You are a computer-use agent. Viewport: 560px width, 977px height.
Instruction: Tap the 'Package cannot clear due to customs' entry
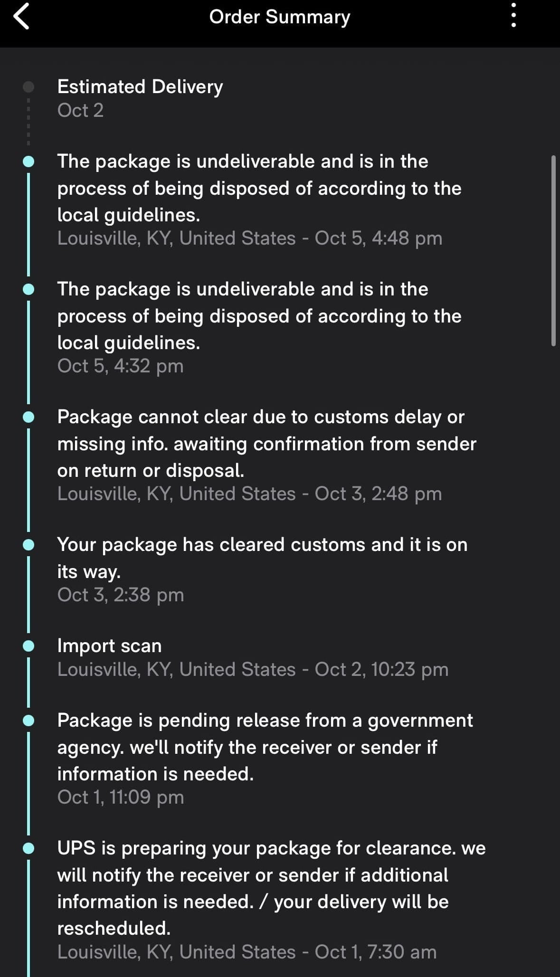coord(266,444)
